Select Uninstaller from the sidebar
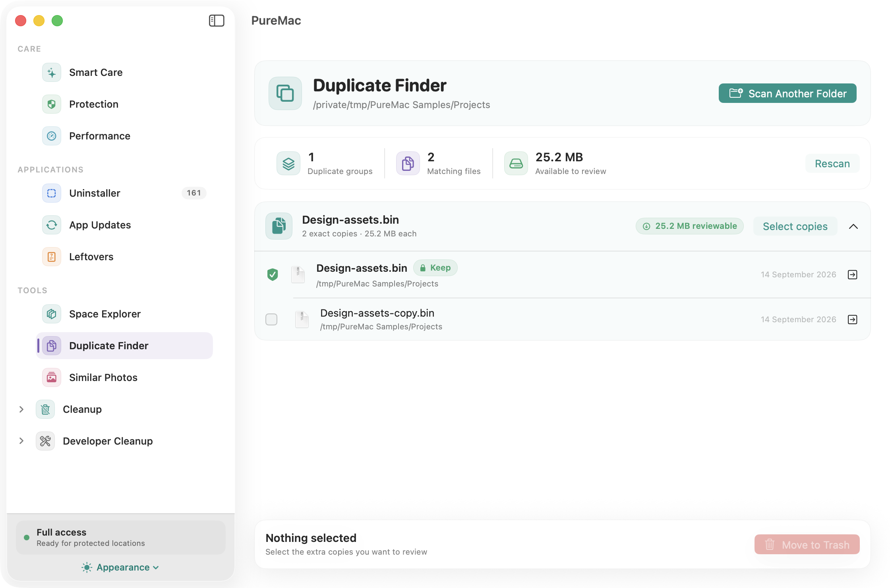The height and width of the screenshot is (588, 890). click(x=124, y=193)
